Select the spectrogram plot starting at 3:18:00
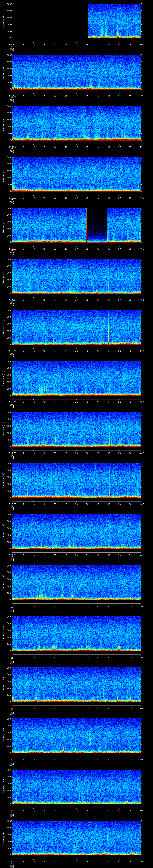The height and width of the screenshot is (868, 153). click(x=77, y=480)
